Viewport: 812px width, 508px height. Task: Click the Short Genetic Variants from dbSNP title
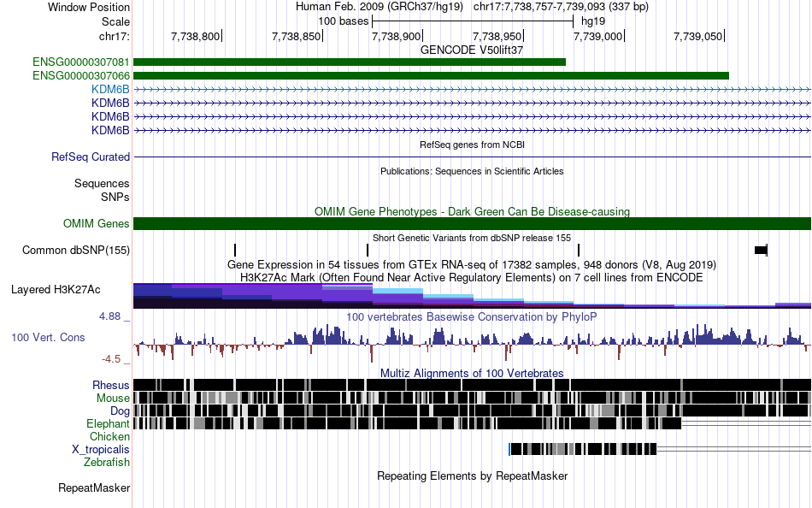tap(472, 238)
